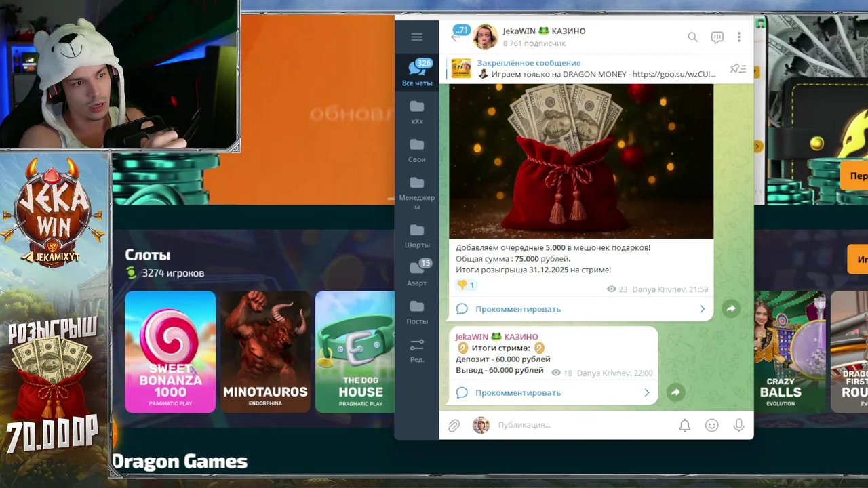Comment on the 'Итоги стрима' post
Viewport: 868px width, 488px height.
(553, 392)
